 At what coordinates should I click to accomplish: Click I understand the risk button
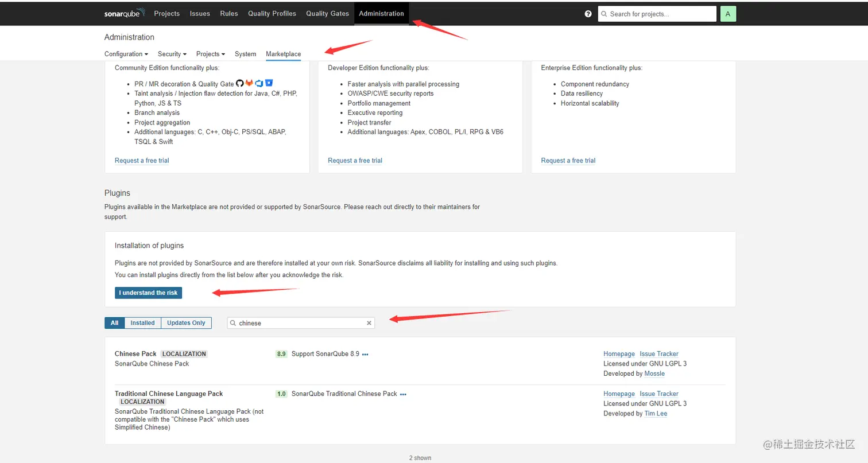[148, 293]
